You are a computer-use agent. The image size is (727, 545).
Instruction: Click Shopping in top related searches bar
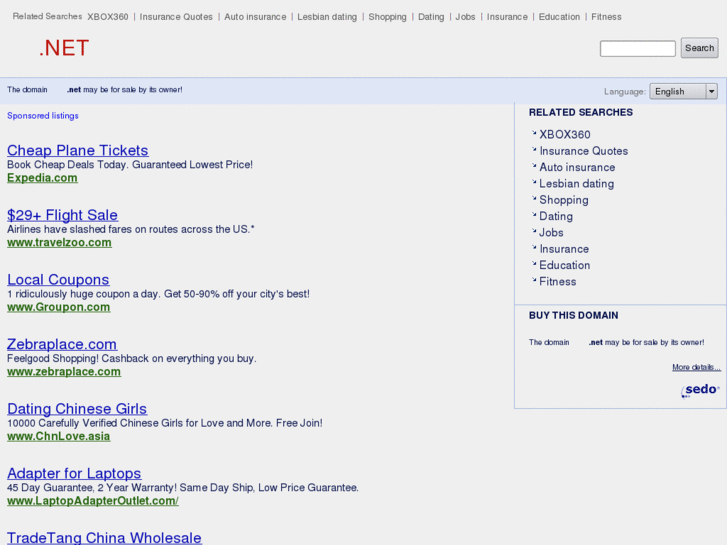point(387,17)
